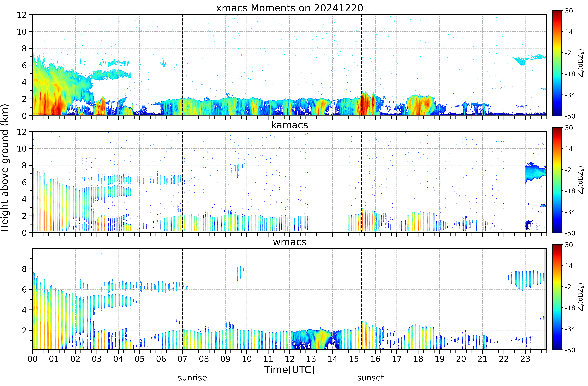This screenshot has width=588, height=386.
Task: Click the '00' hour tick label
Action: click(x=33, y=359)
